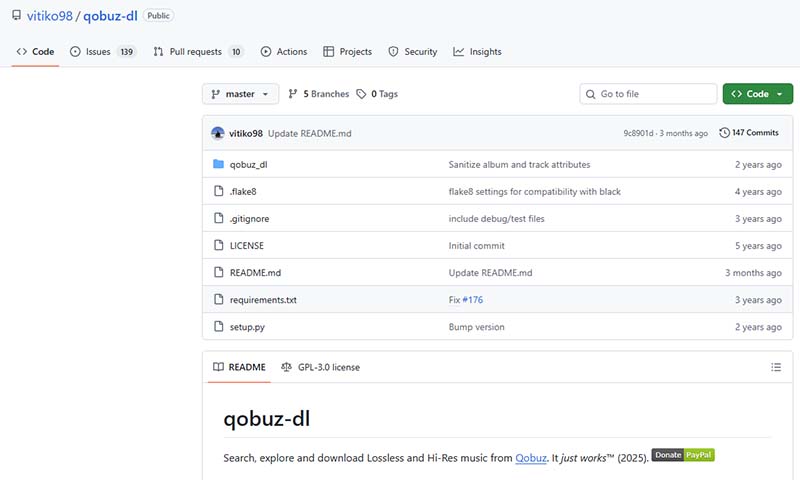The image size is (800, 480).
Task: Click the repository icon beside vitiko98
Action: click(x=16, y=16)
